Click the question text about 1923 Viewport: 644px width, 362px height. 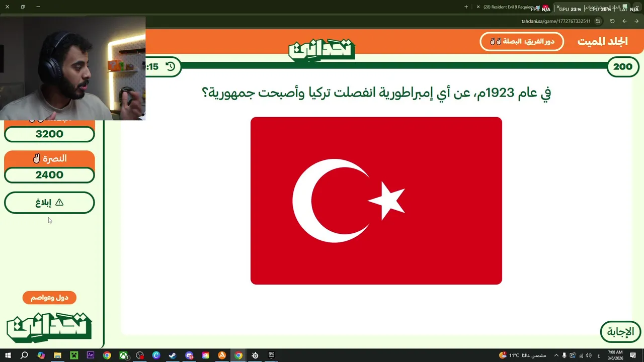[376, 93]
